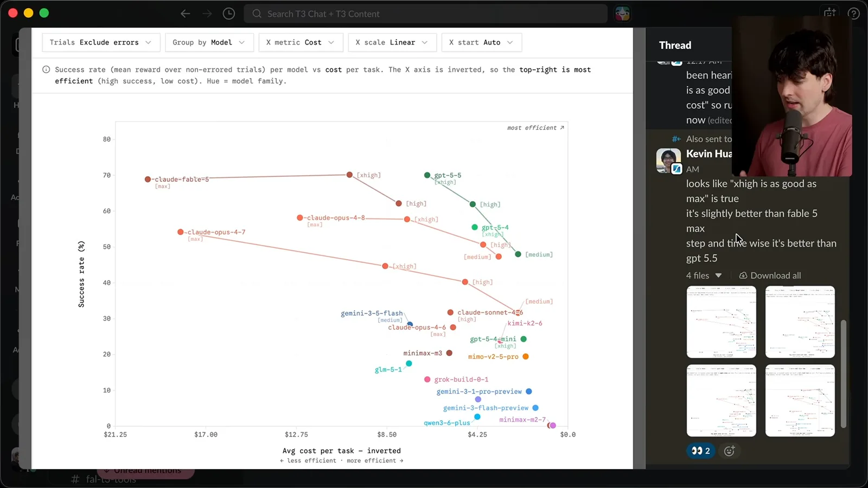Viewport: 868px width, 488px height.
Task: Click the eyes reaction with count 2
Action: [x=700, y=451]
